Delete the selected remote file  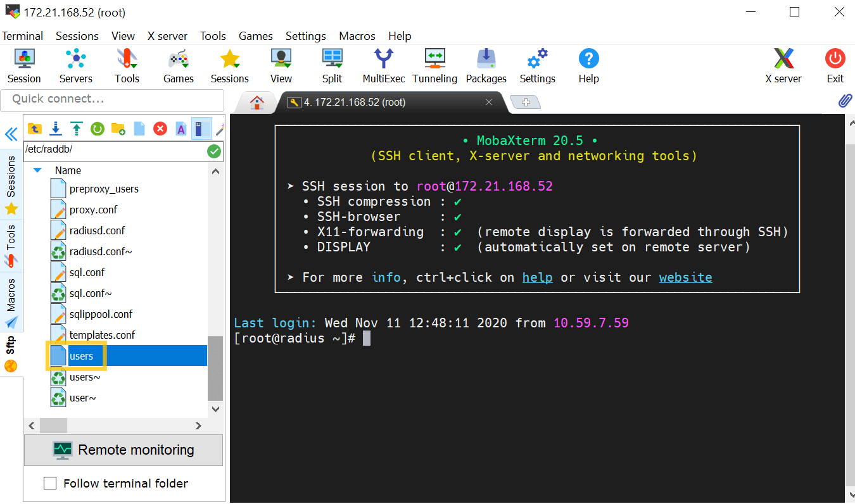[x=160, y=129]
